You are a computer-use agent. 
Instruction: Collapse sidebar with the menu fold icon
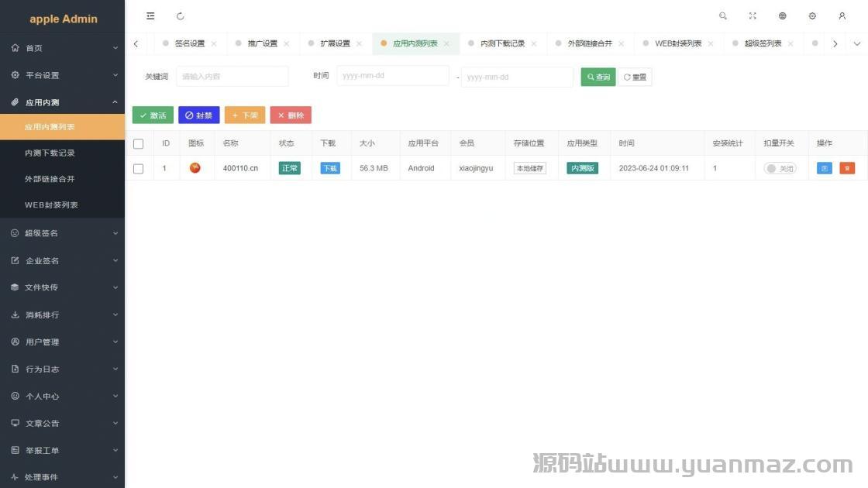pos(150,16)
